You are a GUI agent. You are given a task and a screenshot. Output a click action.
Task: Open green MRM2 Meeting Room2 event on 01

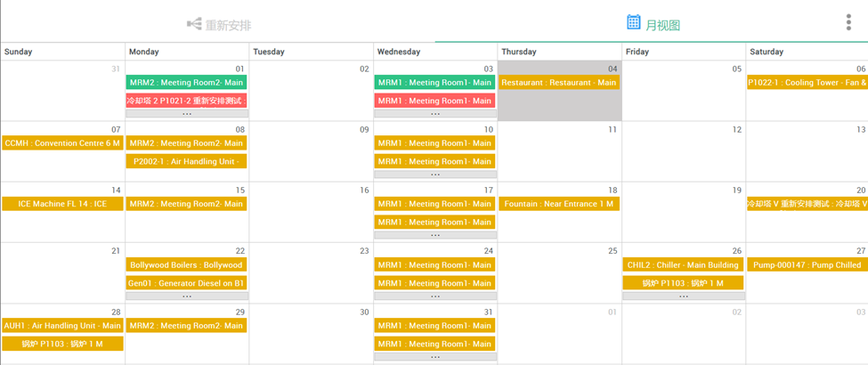coord(187,83)
